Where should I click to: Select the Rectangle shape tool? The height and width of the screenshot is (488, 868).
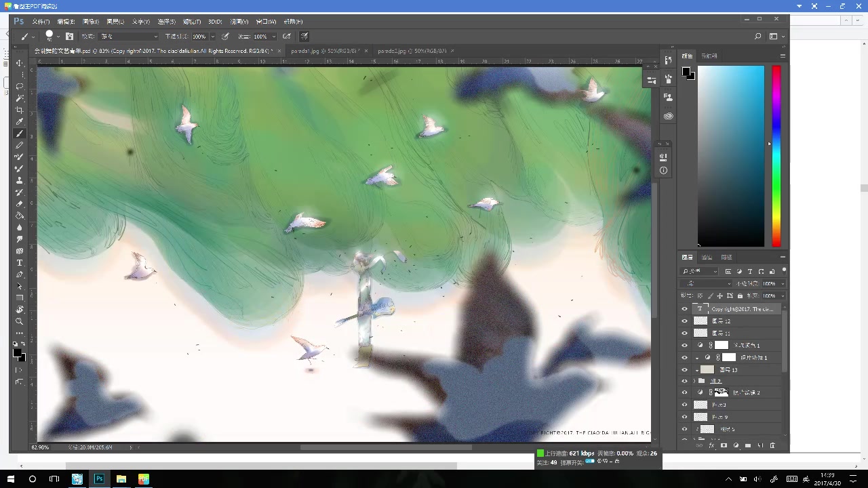[20, 298]
